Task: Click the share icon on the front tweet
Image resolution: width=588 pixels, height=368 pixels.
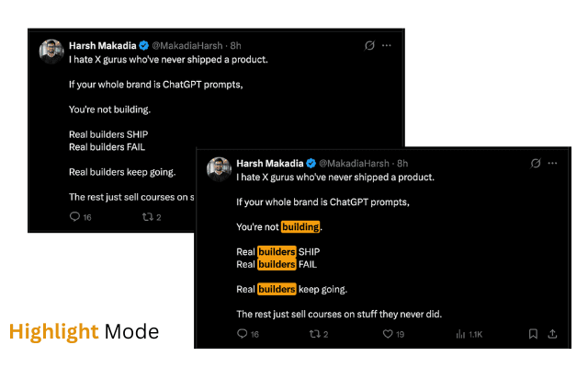Action: tap(552, 334)
